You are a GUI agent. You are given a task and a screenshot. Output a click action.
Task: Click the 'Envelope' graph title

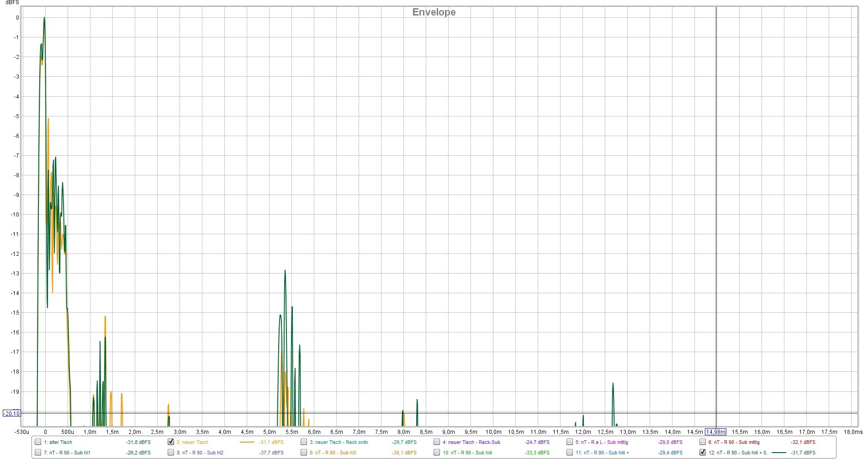tap(434, 12)
